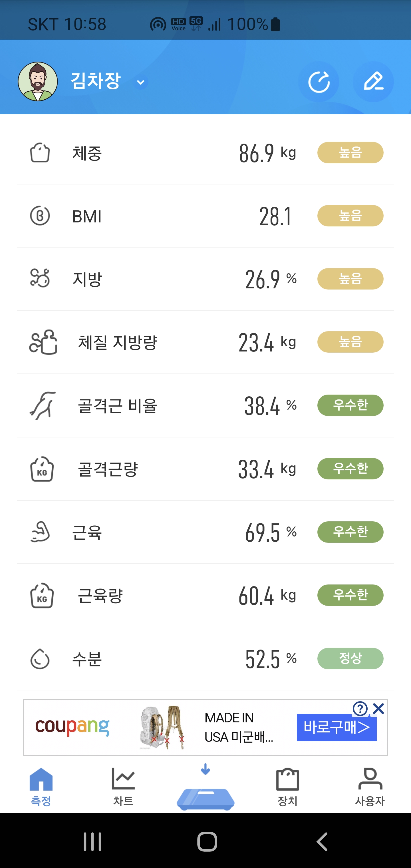This screenshot has height=868, width=411.
Task: Tap the refresh measurement icon
Action: (318, 82)
